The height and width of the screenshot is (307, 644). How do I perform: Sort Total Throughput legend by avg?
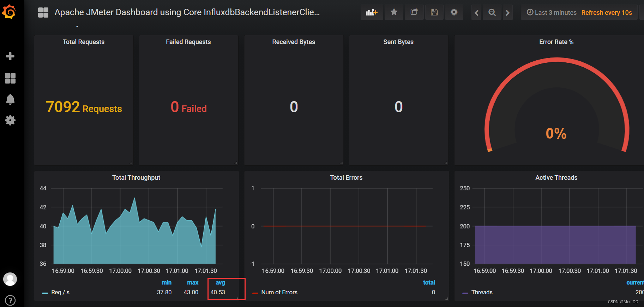pyautogui.click(x=220, y=283)
